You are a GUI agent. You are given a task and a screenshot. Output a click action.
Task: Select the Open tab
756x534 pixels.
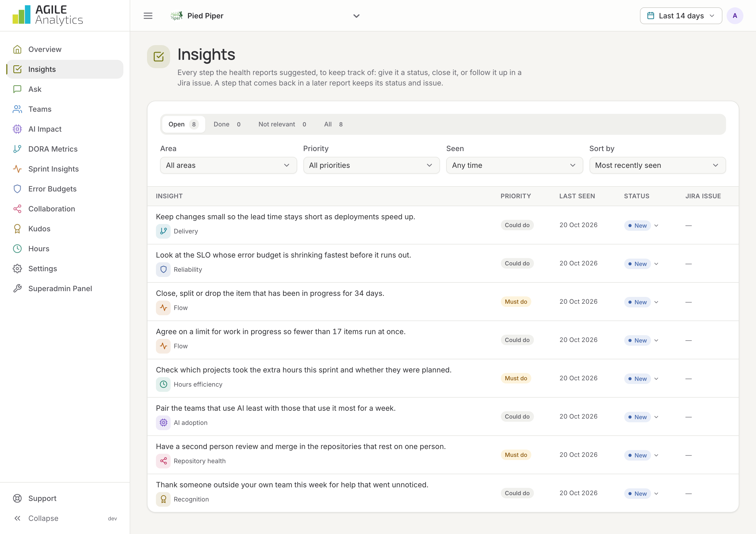(183, 124)
